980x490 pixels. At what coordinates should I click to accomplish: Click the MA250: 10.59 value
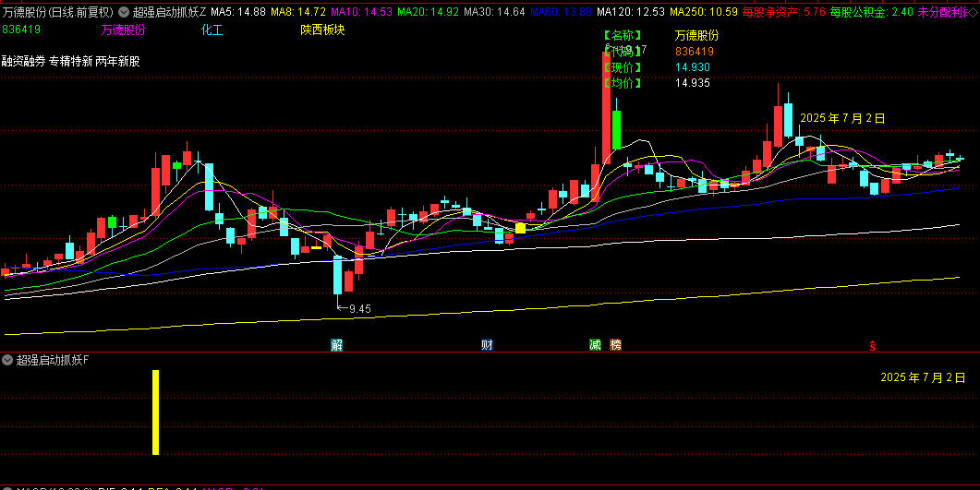click(704, 12)
